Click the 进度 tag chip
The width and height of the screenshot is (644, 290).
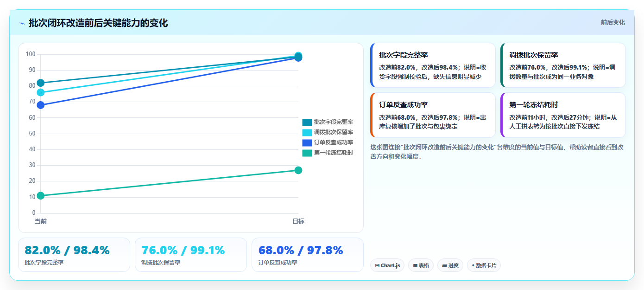[450, 265]
